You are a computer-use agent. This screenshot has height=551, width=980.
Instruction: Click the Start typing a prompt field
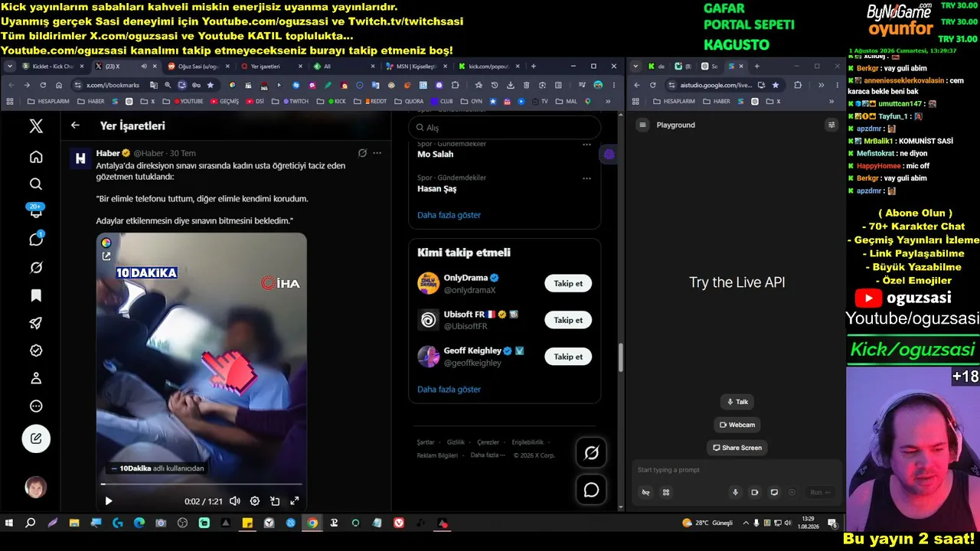pyautogui.click(x=735, y=470)
